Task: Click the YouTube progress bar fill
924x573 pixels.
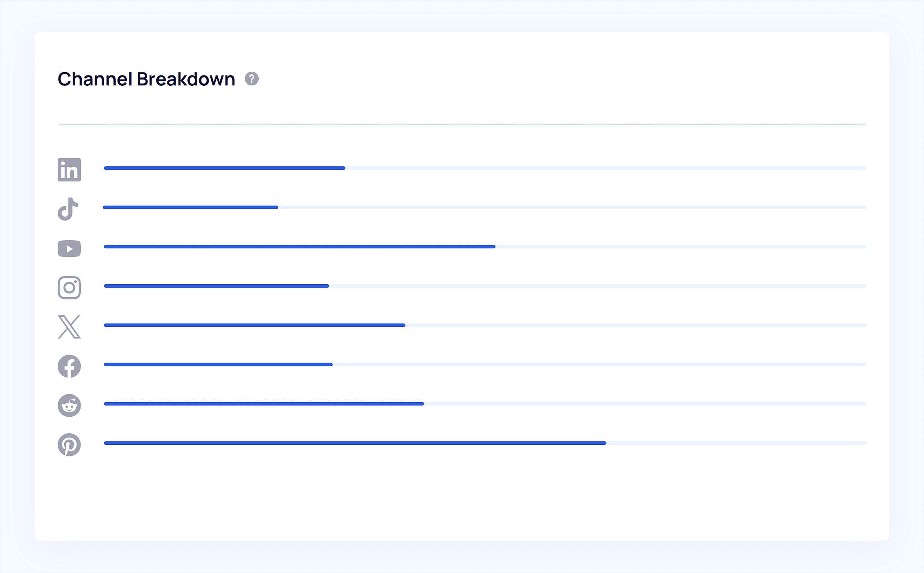Action: [x=300, y=247]
